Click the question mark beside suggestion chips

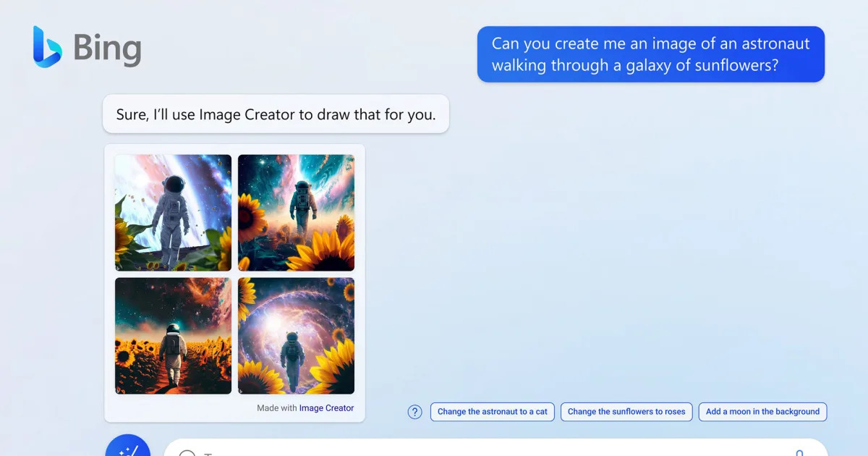point(414,411)
